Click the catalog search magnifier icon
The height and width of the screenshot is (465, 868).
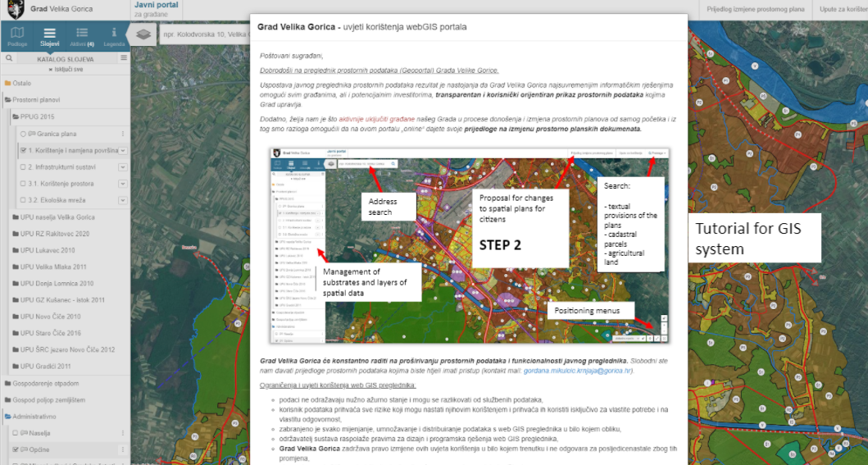(8, 58)
